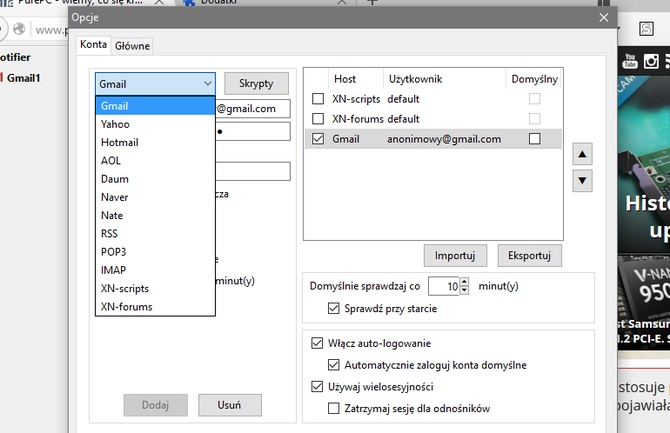Image resolution: width=670 pixels, height=433 pixels.
Task: Click the Usuń button
Action: (x=229, y=405)
